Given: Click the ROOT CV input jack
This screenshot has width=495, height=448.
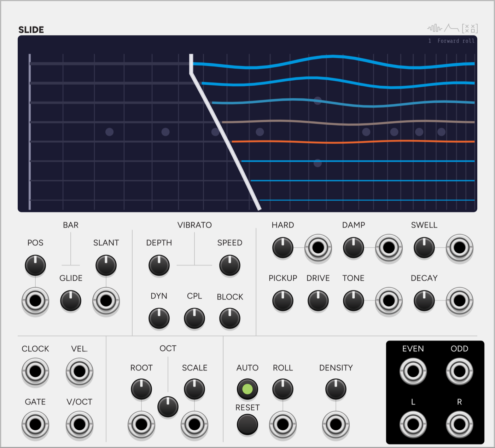Looking at the screenshot, I should click(141, 424).
